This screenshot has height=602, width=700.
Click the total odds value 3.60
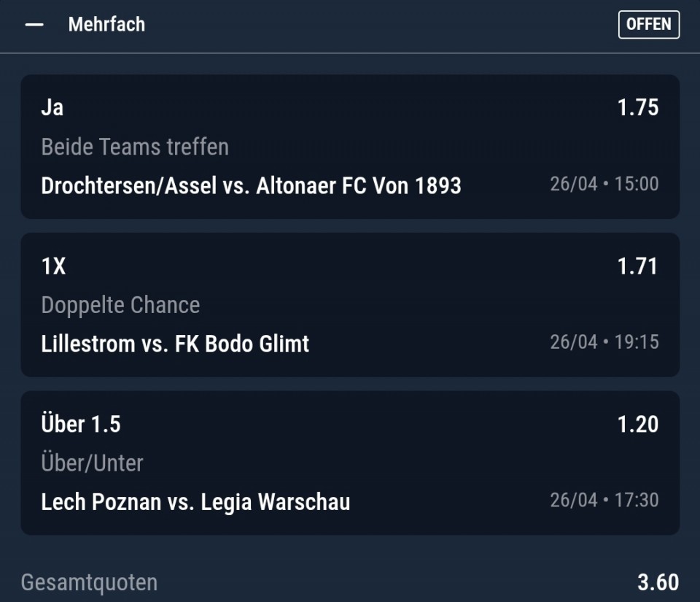pos(658,582)
